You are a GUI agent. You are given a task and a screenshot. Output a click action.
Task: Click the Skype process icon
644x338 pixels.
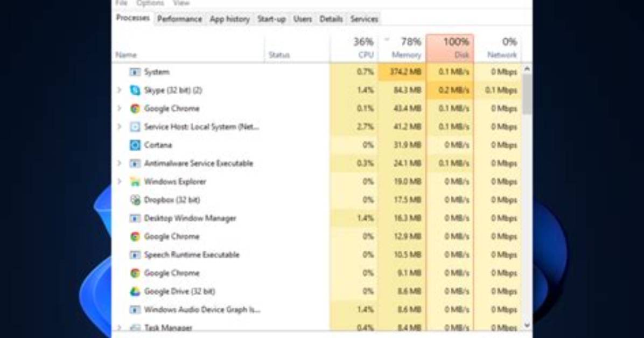[135, 90]
